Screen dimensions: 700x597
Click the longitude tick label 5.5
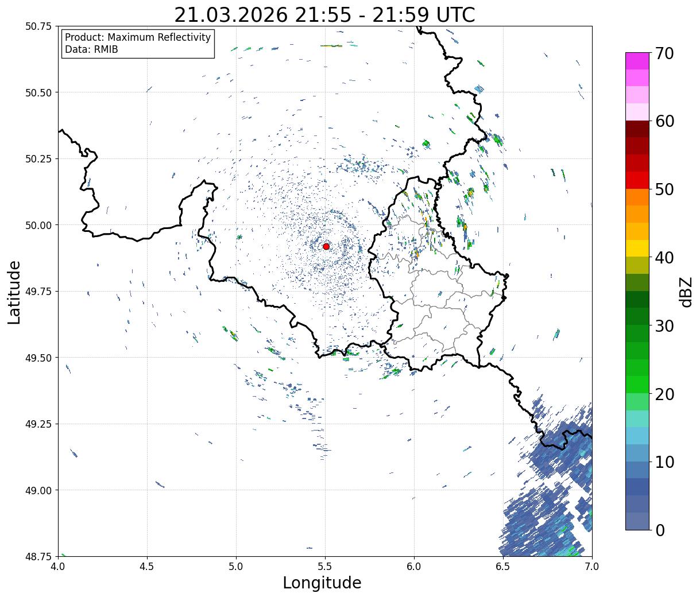coord(325,567)
